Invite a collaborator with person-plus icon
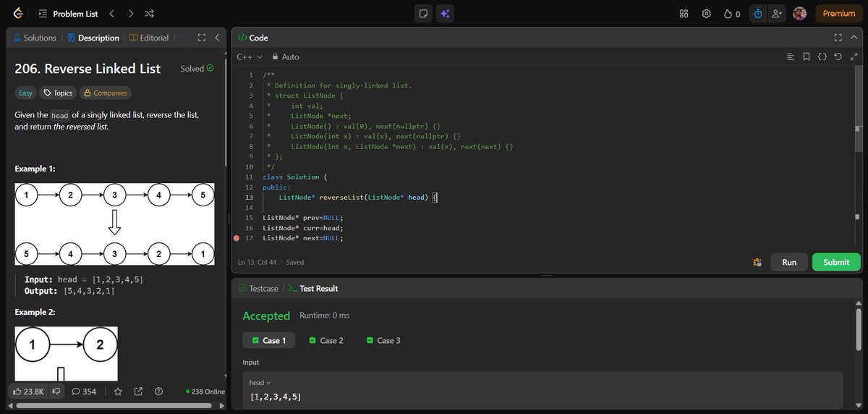Screen dimensions: 868x414 pyautogui.click(x=777, y=14)
